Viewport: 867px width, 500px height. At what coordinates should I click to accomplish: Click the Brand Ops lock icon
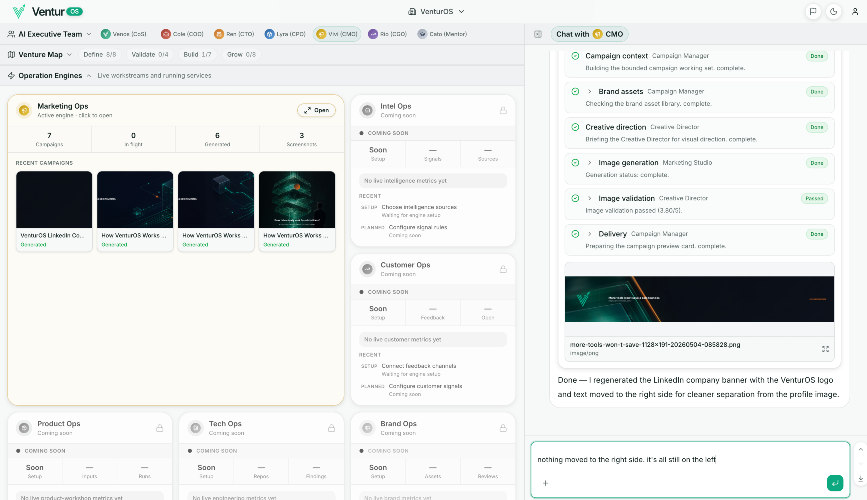point(503,428)
